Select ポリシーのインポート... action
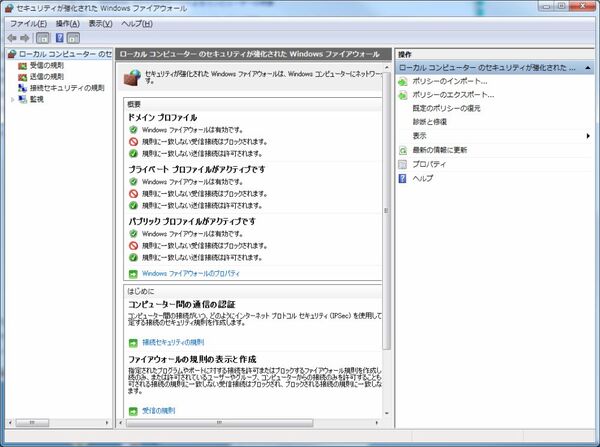Image resolution: width=600 pixels, height=447 pixels. click(x=450, y=82)
